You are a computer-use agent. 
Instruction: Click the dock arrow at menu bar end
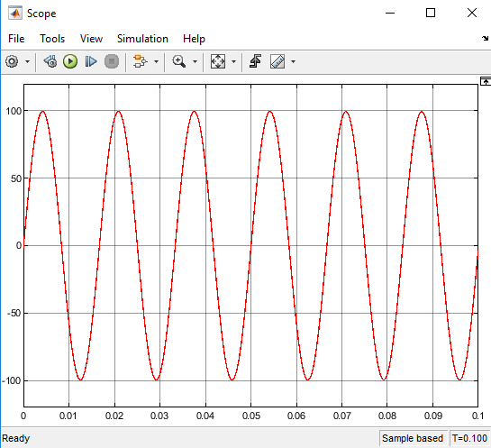pos(485,38)
